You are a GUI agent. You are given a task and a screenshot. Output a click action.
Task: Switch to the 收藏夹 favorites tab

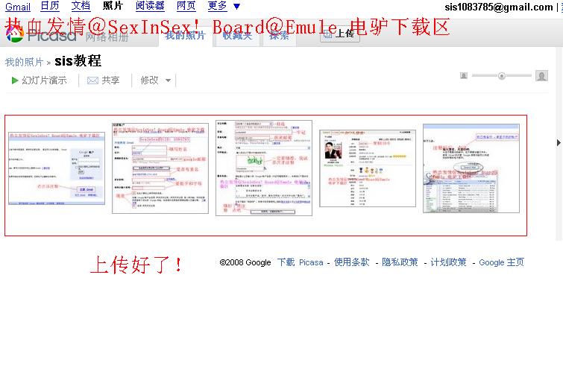(x=237, y=36)
